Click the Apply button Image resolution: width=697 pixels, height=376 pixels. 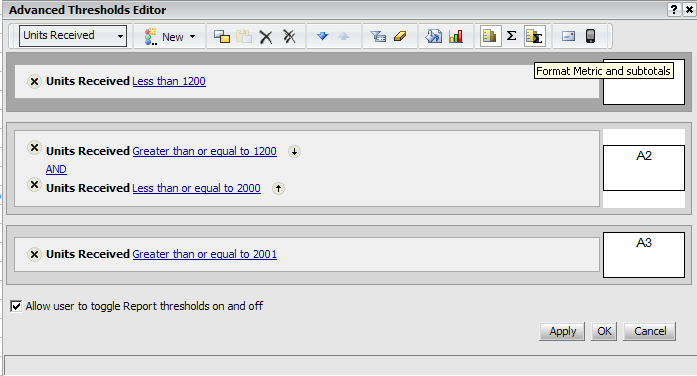click(562, 332)
